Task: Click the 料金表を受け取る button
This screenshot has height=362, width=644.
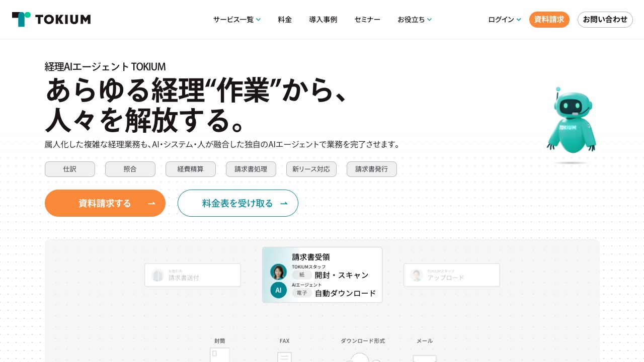Action: pyautogui.click(x=238, y=203)
